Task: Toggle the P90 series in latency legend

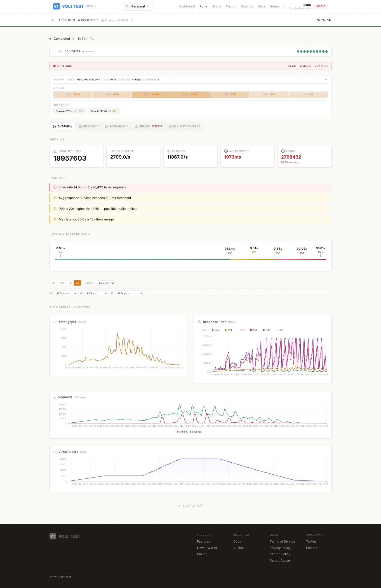Action: 241,330
